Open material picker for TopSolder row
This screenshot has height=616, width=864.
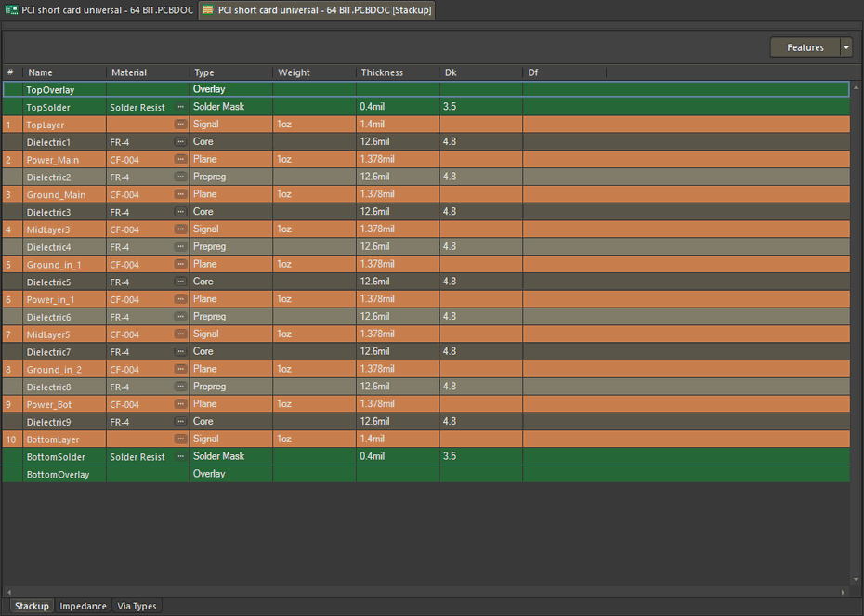181,107
